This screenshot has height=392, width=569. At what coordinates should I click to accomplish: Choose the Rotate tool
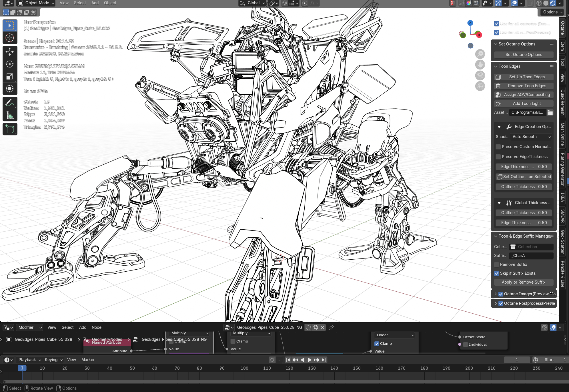pyautogui.click(x=10, y=64)
